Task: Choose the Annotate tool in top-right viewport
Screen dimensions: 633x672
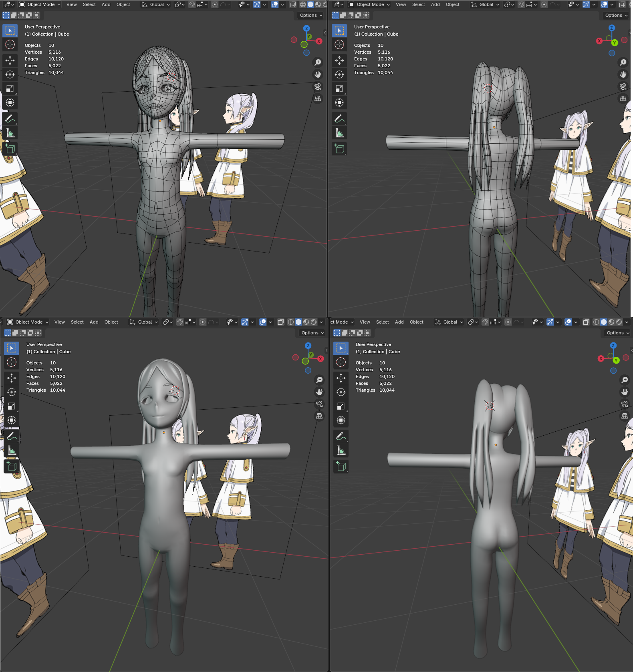Action: click(x=339, y=119)
